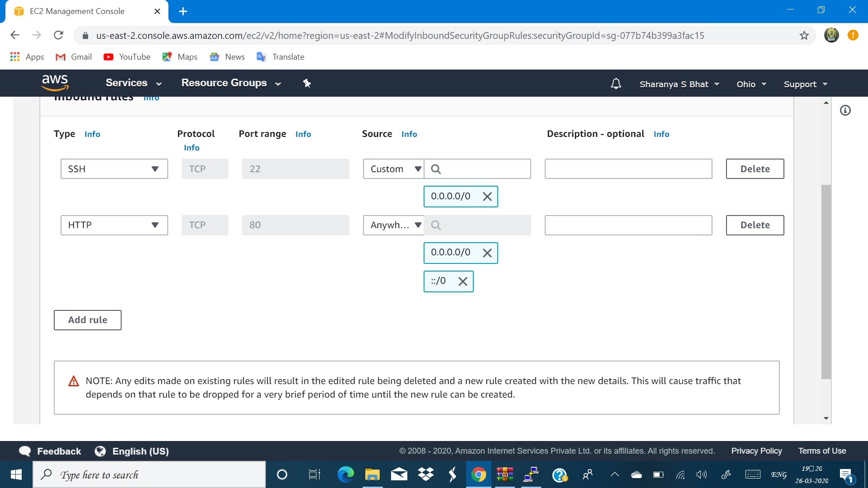Open Info link next to Port range

click(303, 134)
